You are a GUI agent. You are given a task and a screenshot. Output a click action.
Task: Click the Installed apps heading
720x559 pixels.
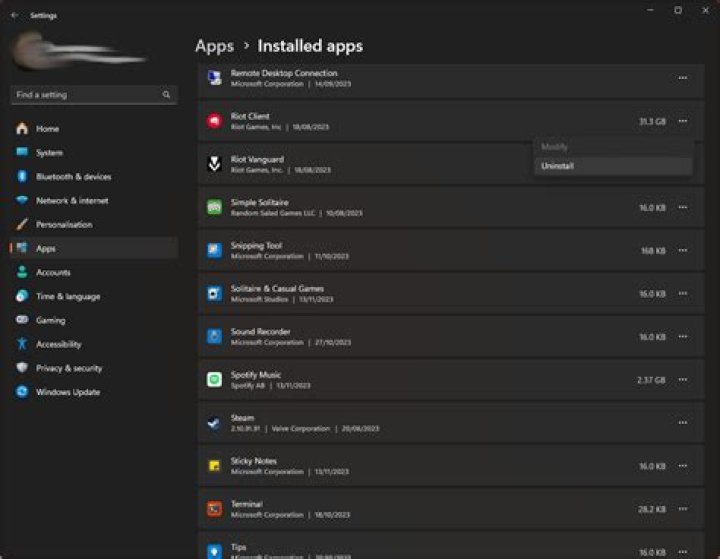click(310, 46)
